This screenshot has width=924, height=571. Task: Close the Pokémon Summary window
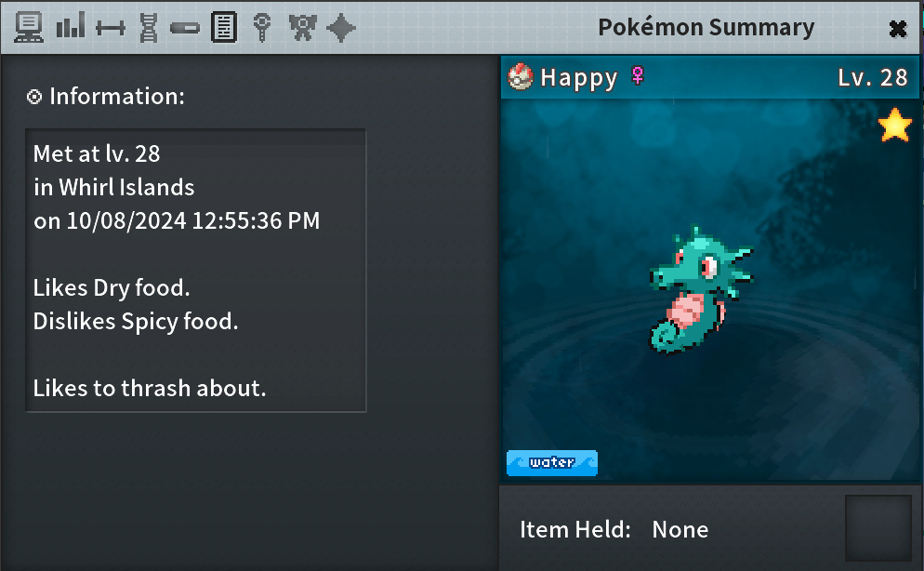pos(897,28)
